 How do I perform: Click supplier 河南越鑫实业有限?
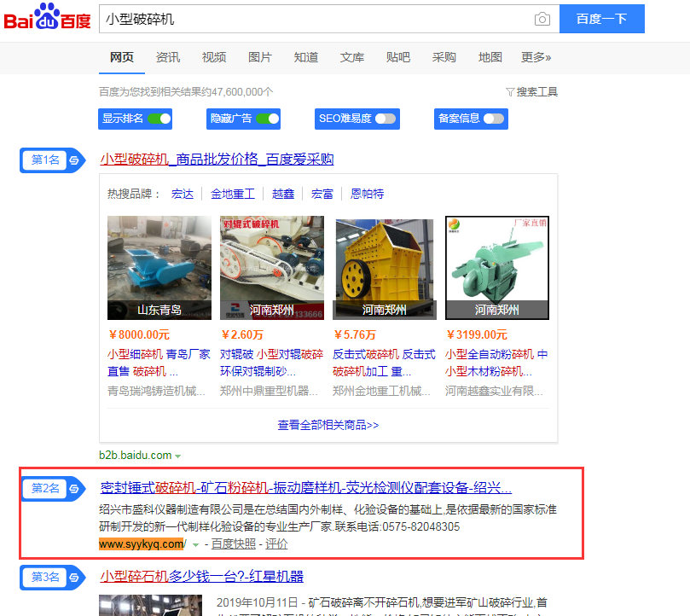point(494,391)
